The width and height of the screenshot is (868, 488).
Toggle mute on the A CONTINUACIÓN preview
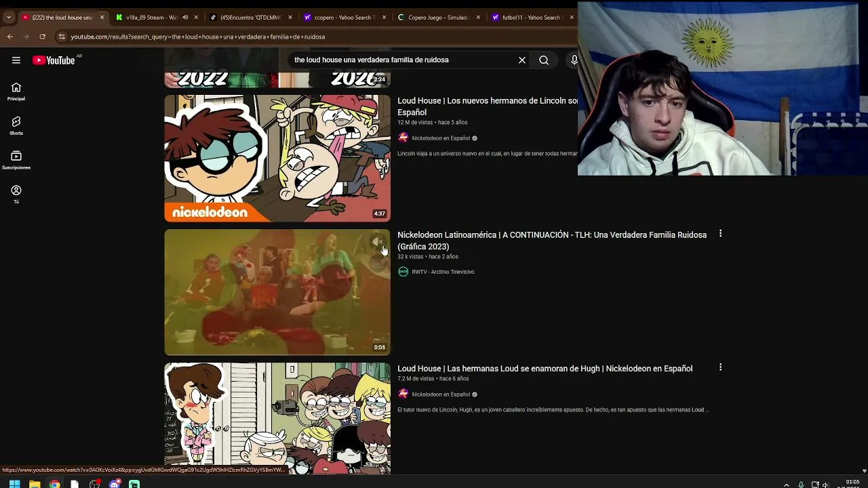point(378,242)
